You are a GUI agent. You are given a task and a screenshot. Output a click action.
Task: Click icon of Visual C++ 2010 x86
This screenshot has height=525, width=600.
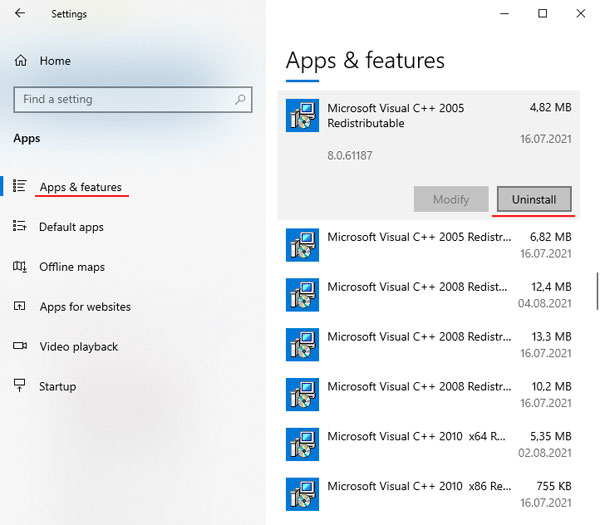coord(302,494)
